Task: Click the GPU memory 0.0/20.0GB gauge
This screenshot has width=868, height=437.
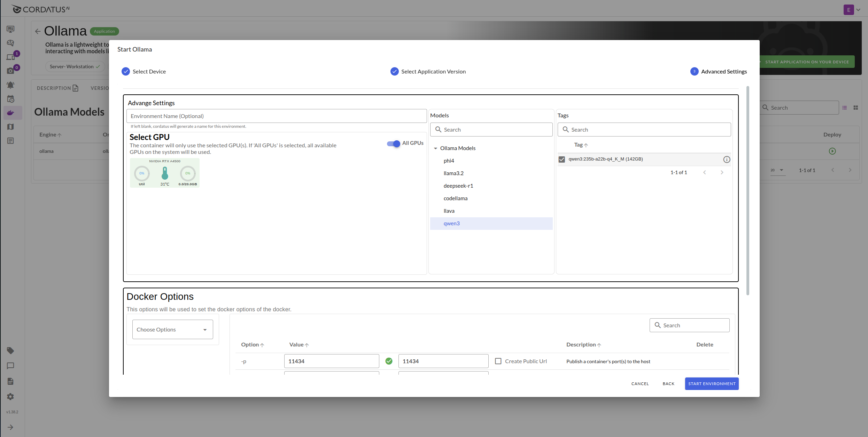Action: tap(188, 173)
